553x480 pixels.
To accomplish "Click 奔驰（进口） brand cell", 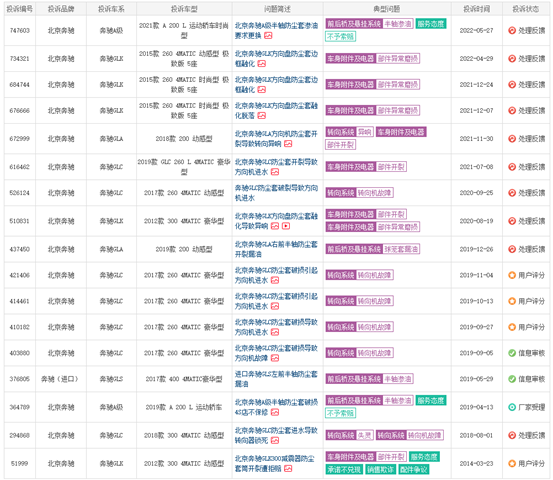I will click(60, 379).
